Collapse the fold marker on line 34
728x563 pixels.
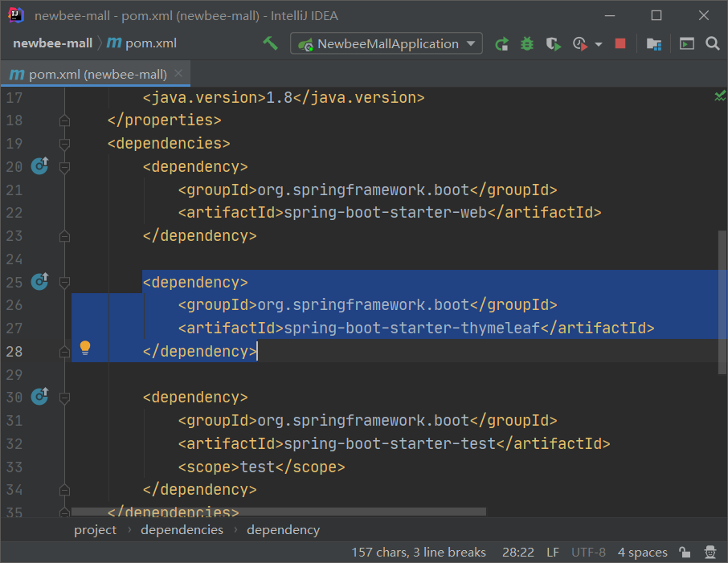[64, 490]
